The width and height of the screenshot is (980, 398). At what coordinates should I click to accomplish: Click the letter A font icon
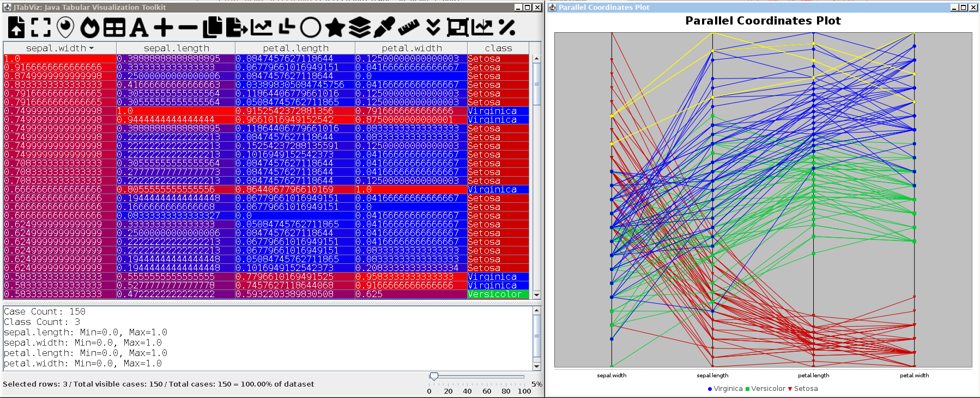pos(139,27)
